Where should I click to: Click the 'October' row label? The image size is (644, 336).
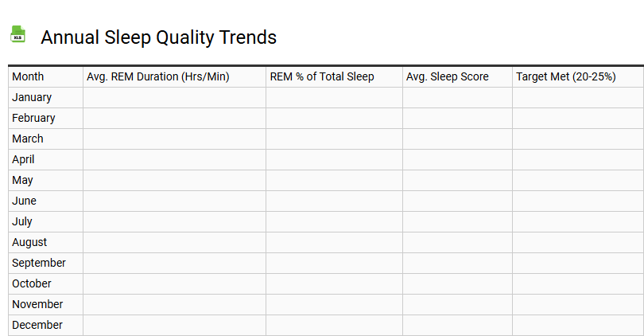pos(32,283)
